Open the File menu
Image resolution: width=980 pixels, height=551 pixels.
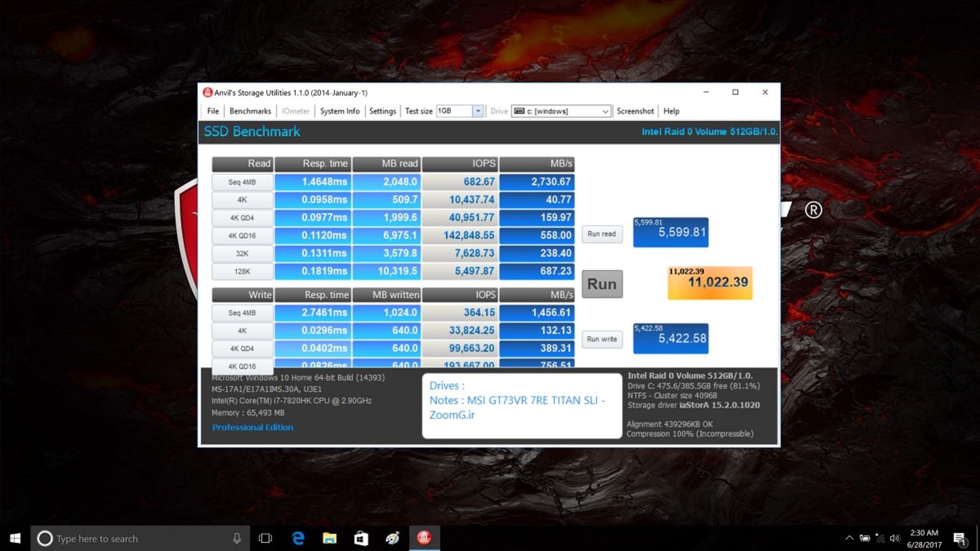pyautogui.click(x=213, y=111)
